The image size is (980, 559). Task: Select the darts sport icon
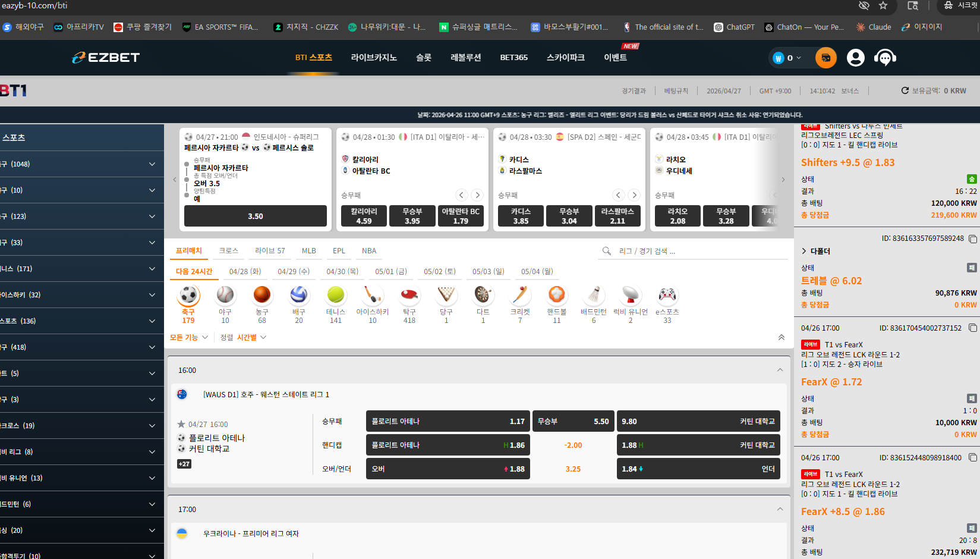tap(483, 295)
